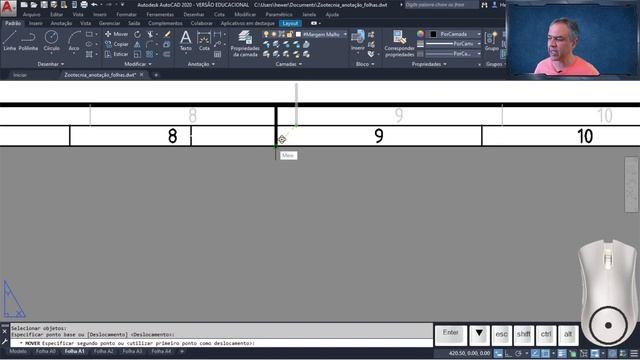
Task: Open the Arquivo menu
Action: (x=31, y=14)
